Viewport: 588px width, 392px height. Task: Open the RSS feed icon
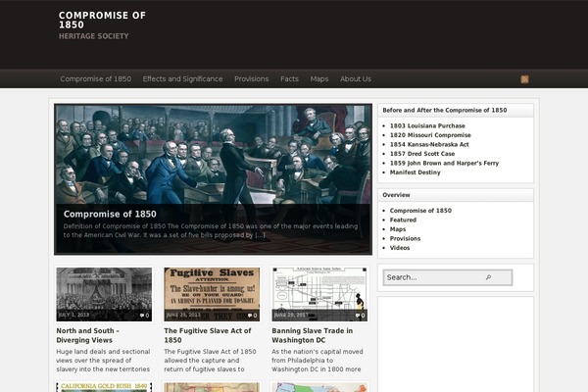click(524, 78)
